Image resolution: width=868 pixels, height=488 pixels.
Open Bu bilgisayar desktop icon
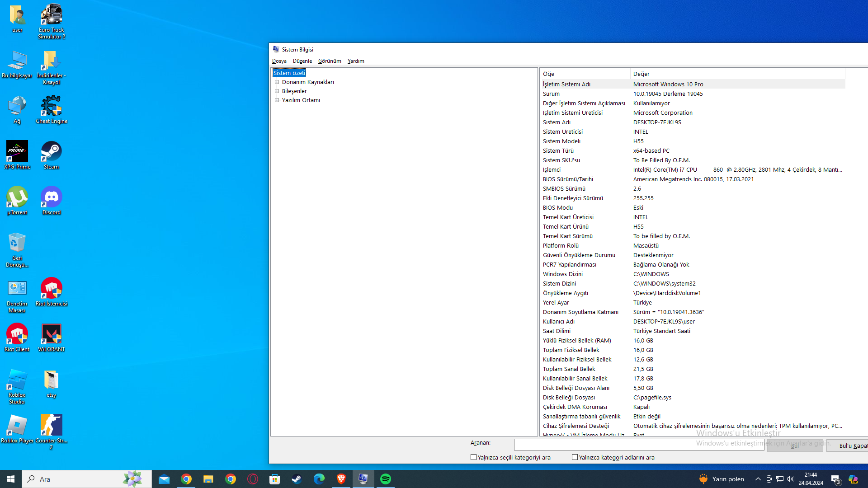point(17,64)
